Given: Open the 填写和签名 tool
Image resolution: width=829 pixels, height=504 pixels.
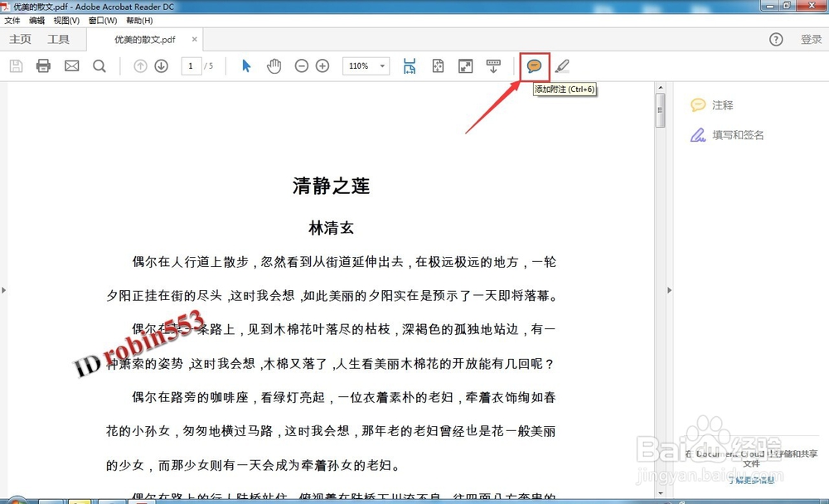Looking at the screenshot, I should tap(728, 135).
